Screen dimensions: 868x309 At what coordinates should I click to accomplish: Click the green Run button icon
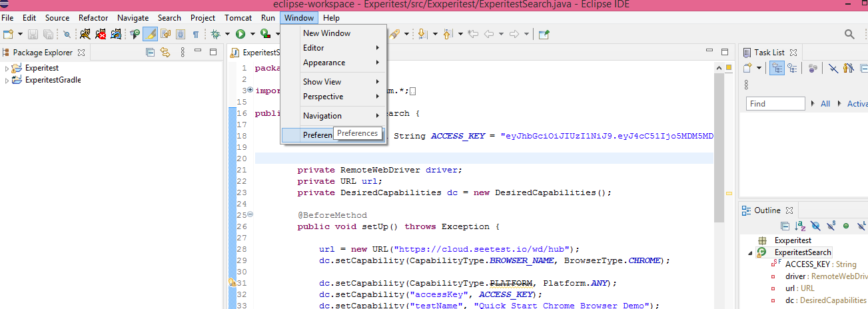coord(240,34)
